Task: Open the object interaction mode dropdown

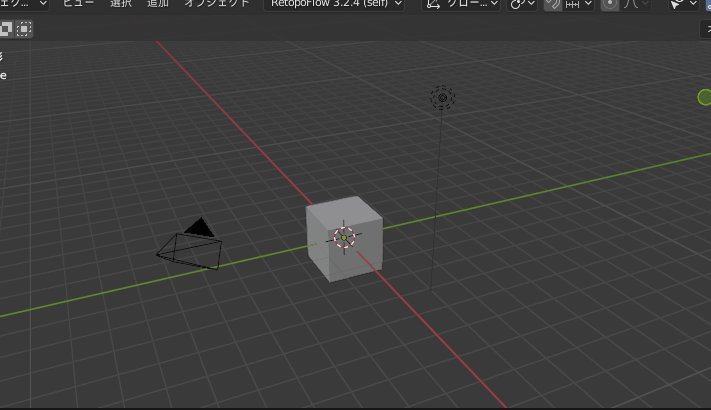Action: (x=24, y=4)
